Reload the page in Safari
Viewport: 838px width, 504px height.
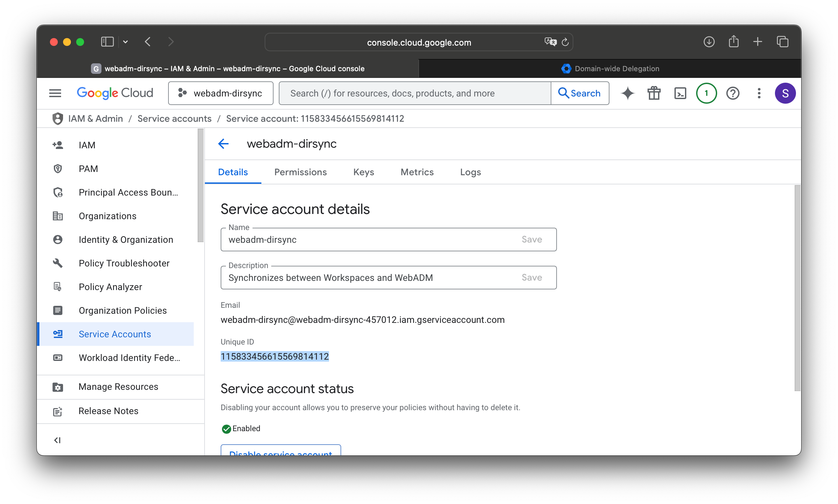click(x=565, y=42)
